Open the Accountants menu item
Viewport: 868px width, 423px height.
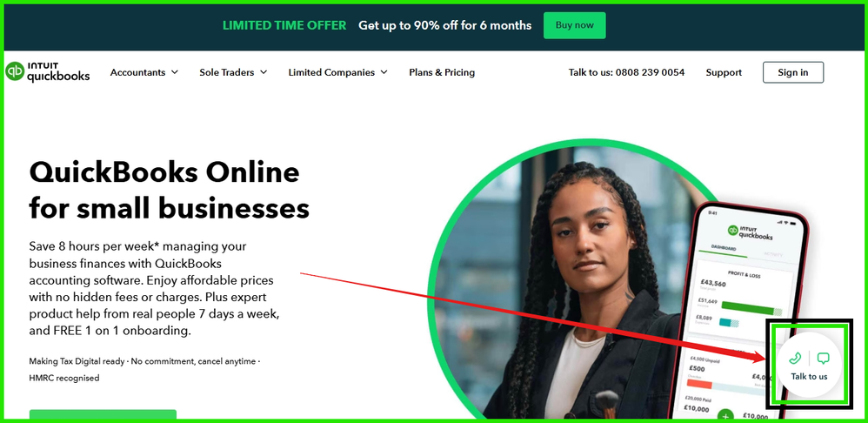click(x=137, y=72)
